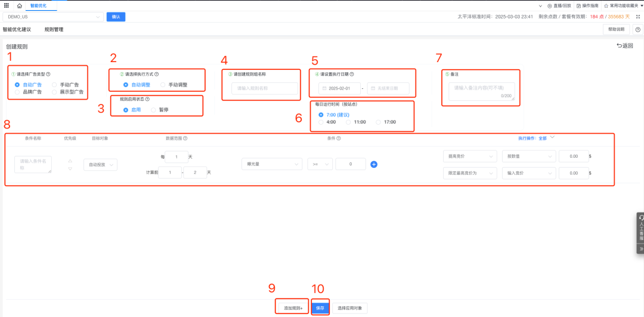This screenshot has width=644, height=317.
Task: Expand the tab-list chevron near 直播/回放
Action: click(540, 6)
